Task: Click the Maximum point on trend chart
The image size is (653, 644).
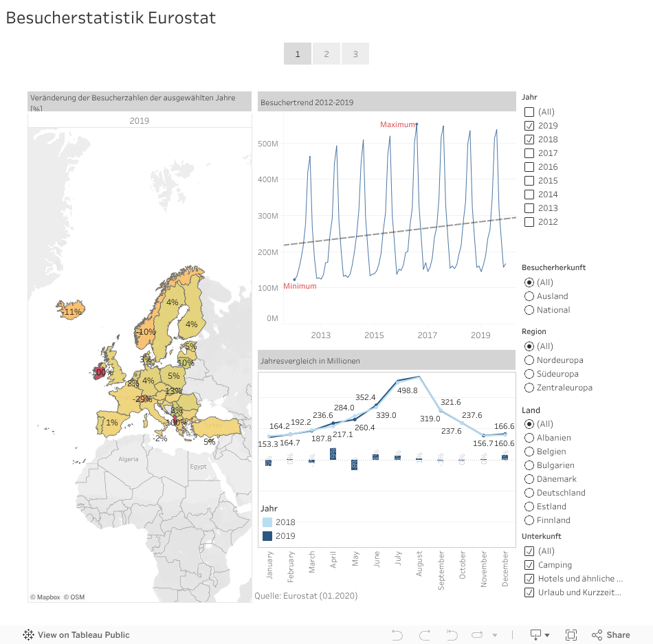Action: (417, 124)
